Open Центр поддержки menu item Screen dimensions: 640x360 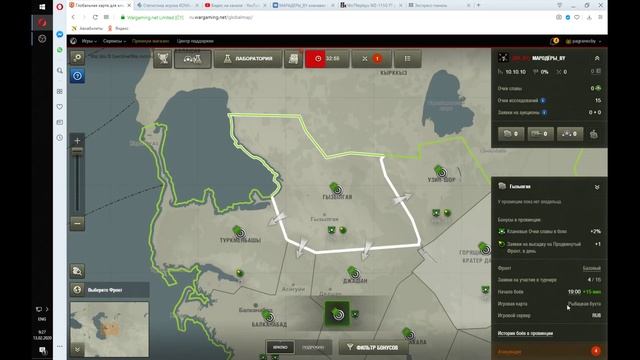click(x=195, y=41)
